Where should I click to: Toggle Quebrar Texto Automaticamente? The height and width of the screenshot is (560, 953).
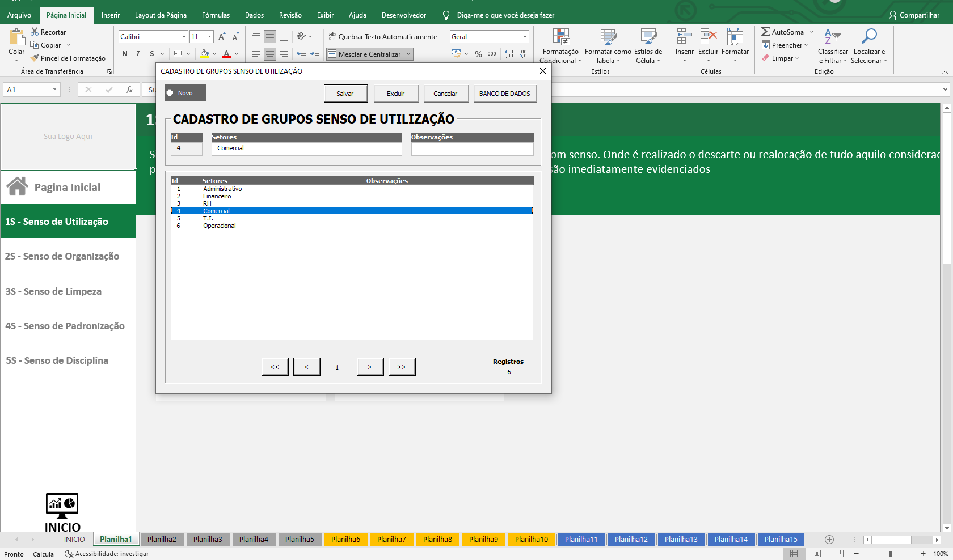click(383, 37)
